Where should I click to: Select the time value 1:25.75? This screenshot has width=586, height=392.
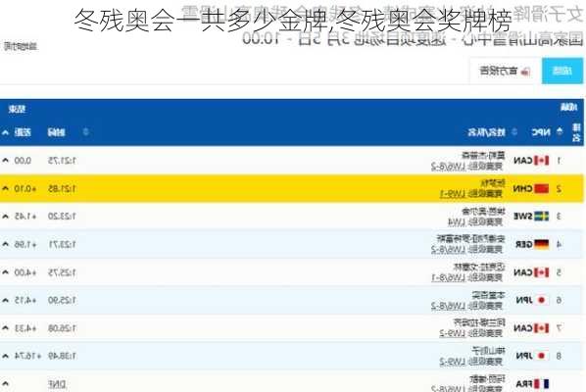(x=62, y=272)
